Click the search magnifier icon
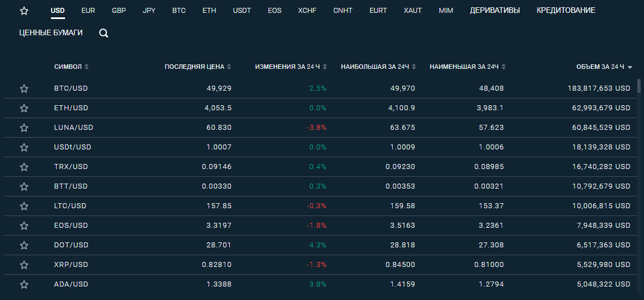 pyautogui.click(x=104, y=33)
